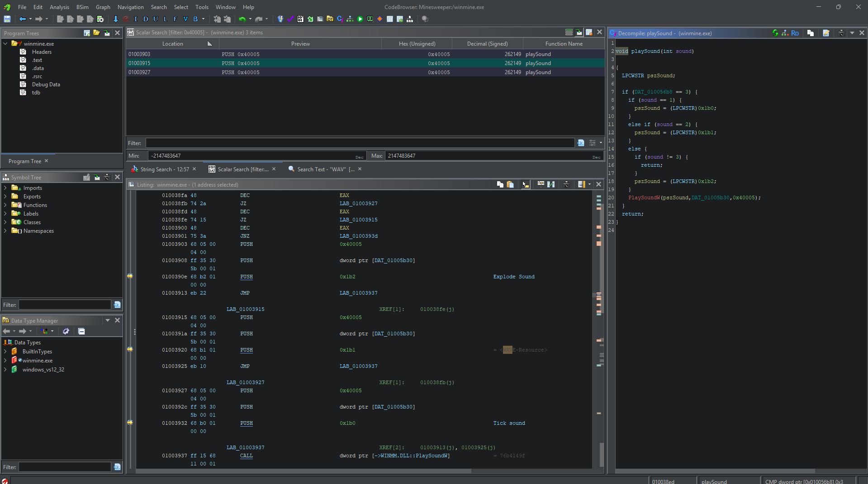
Task: Click the purple checkmark toolbar icon
Action: [290, 19]
